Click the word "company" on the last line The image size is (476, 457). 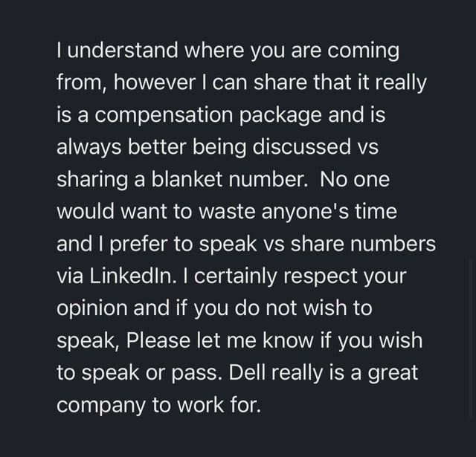click(x=101, y=406)
